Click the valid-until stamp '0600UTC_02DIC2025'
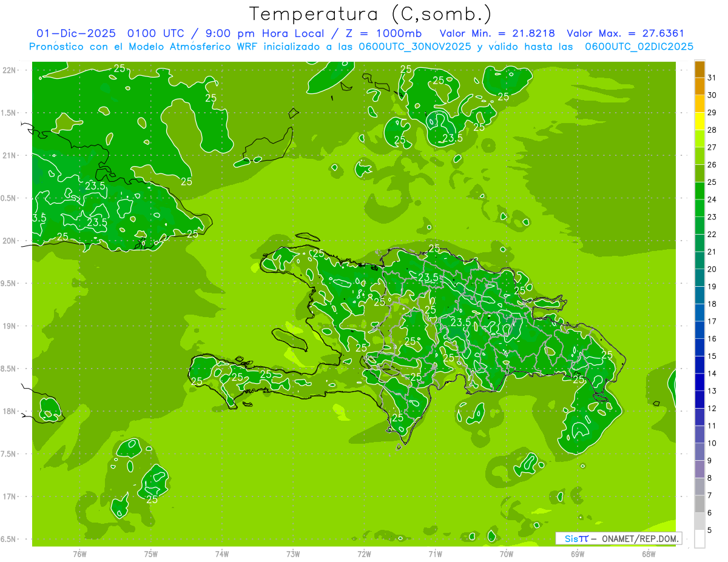Screen dimensions: 728x562 tap(639, 47)
